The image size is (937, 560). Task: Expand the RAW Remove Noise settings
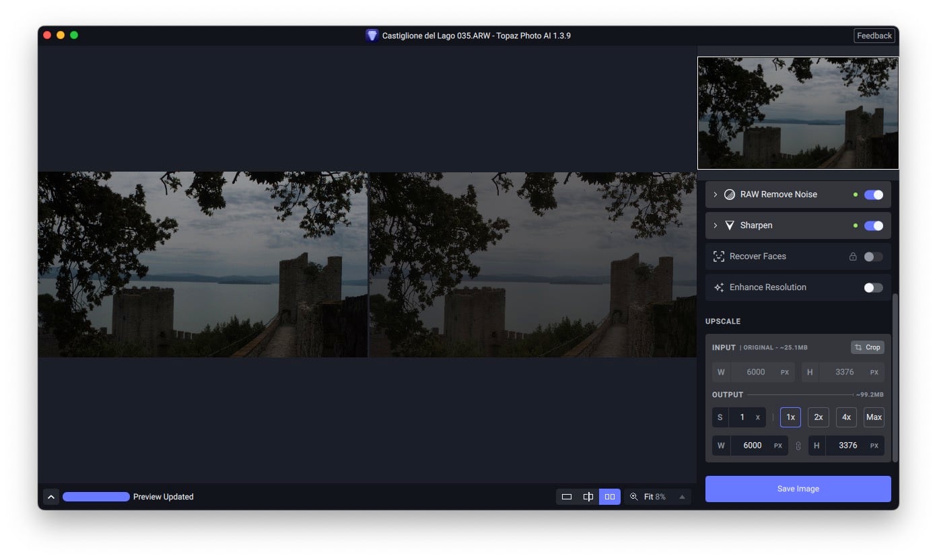pyautogui.click(x=716, y=195)
